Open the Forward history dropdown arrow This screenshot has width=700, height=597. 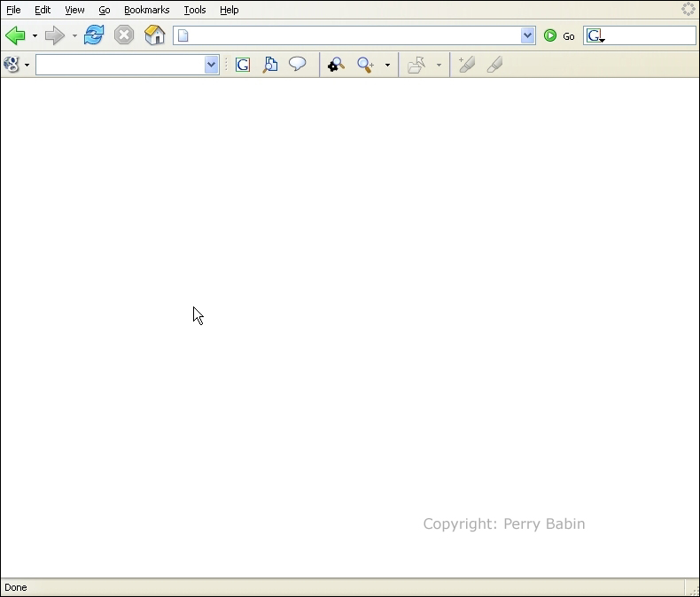click(74, 35)
